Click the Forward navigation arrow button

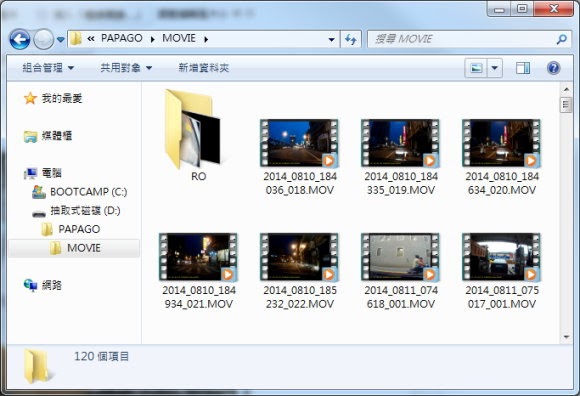click(x=44, y=39)
